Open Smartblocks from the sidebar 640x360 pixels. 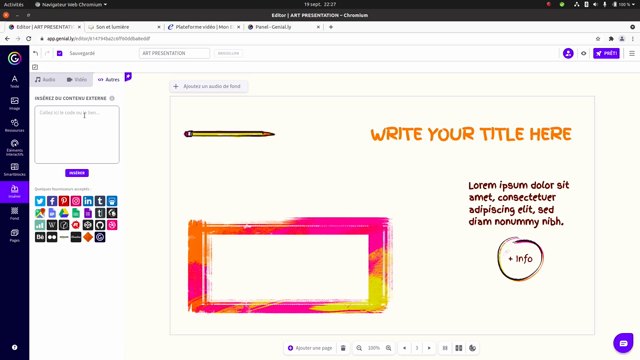coord(14,170)
